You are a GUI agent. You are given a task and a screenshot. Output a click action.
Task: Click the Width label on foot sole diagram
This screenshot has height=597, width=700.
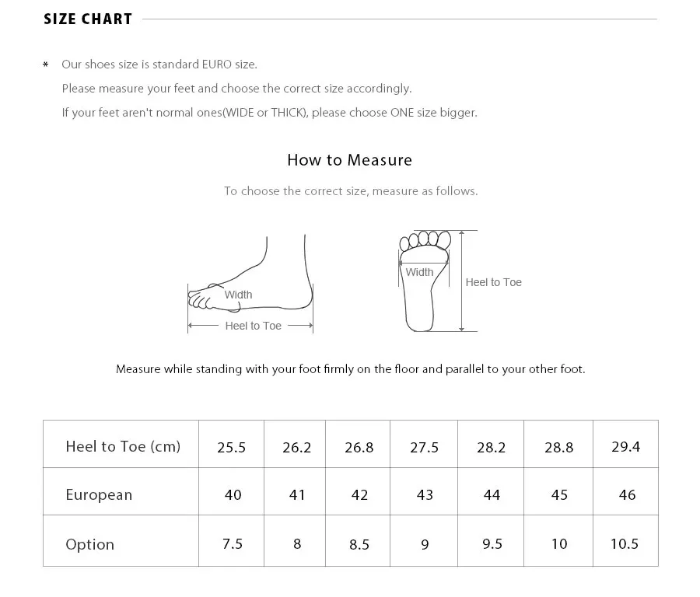419,272
